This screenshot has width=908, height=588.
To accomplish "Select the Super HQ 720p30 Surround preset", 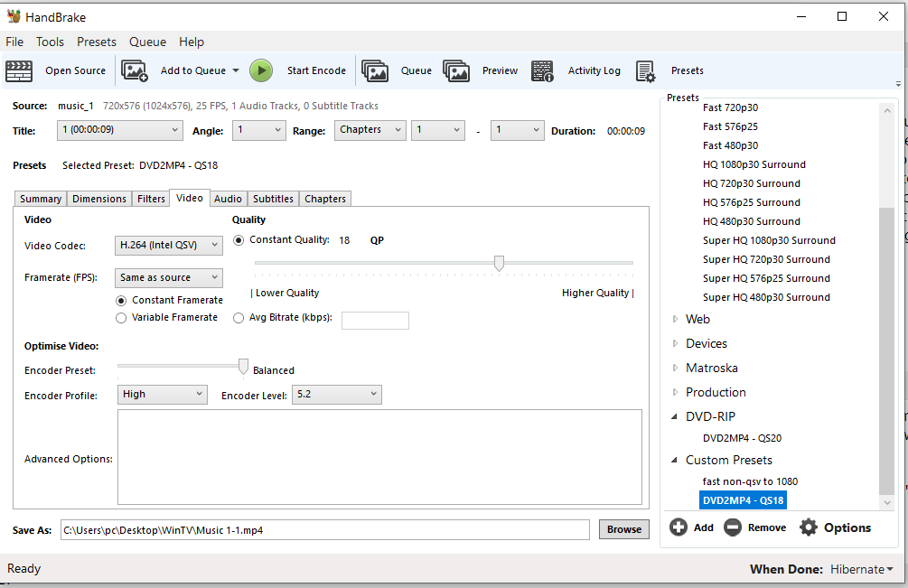I will 766,259.
